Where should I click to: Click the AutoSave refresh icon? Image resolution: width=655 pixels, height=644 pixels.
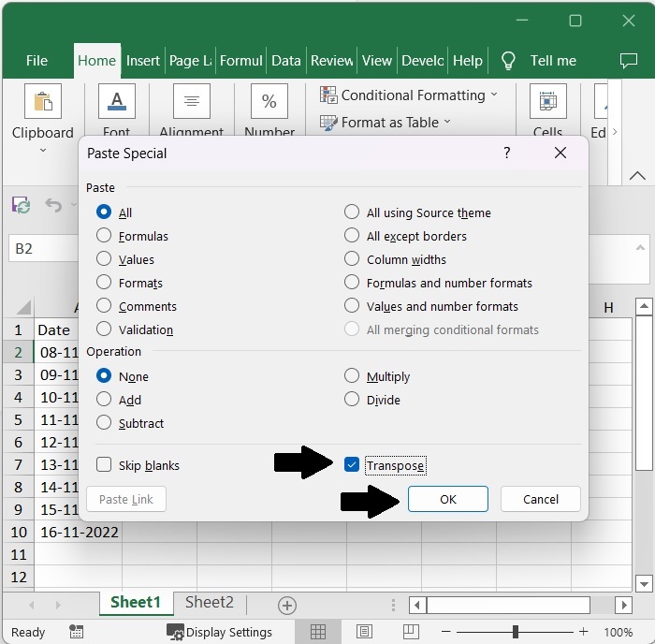tap(21, 205)
